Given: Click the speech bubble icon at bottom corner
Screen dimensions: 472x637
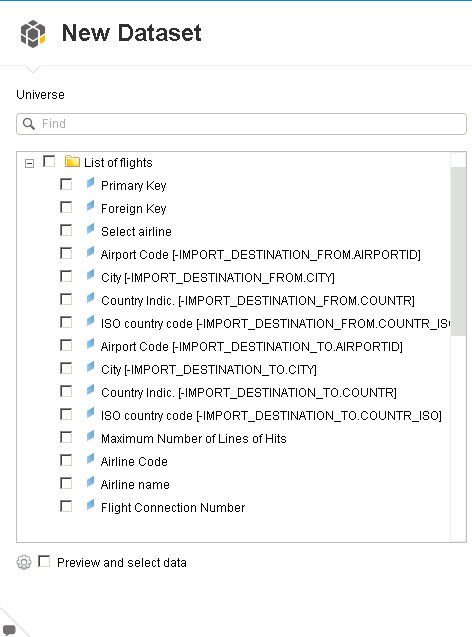Looking at the screenshot, I should click(x=9, y=630).
